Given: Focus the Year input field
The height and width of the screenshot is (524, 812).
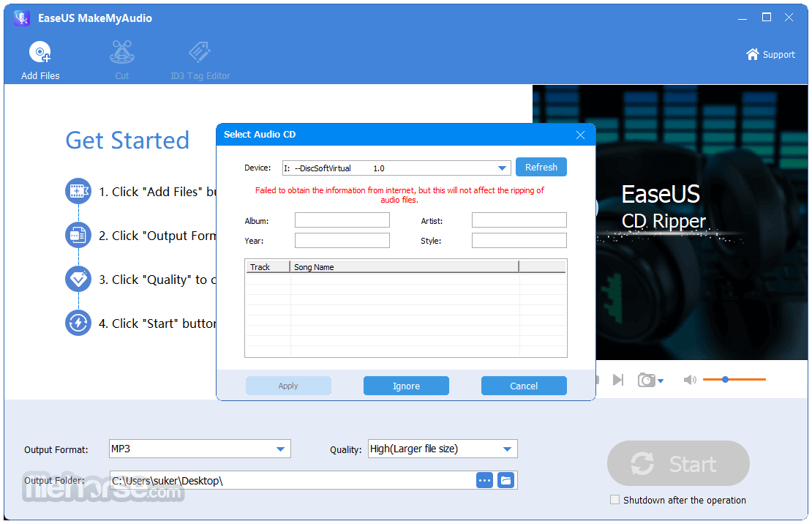Looking at the screenshot, I should click(342, 241).
